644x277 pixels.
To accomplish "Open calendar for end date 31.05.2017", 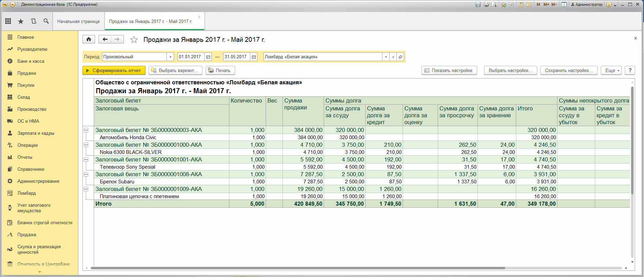I will (254, 57).
